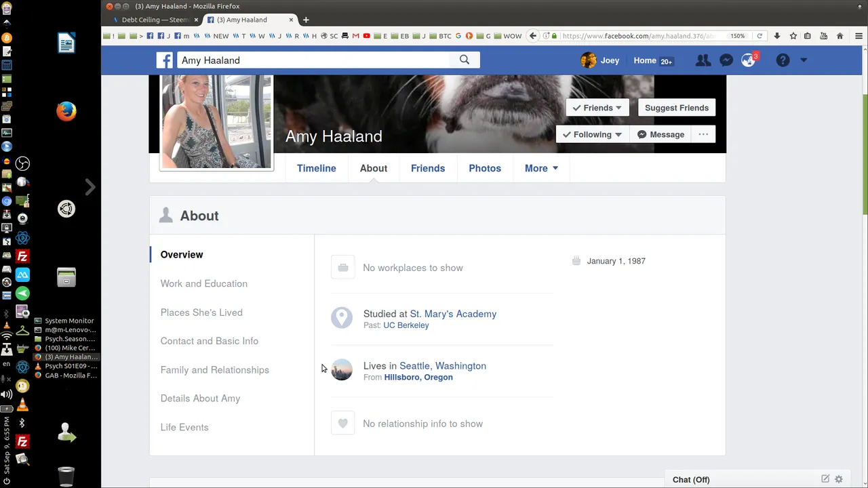
Task: Open the UC Berkeley link
Action: [x=406, y=325]
